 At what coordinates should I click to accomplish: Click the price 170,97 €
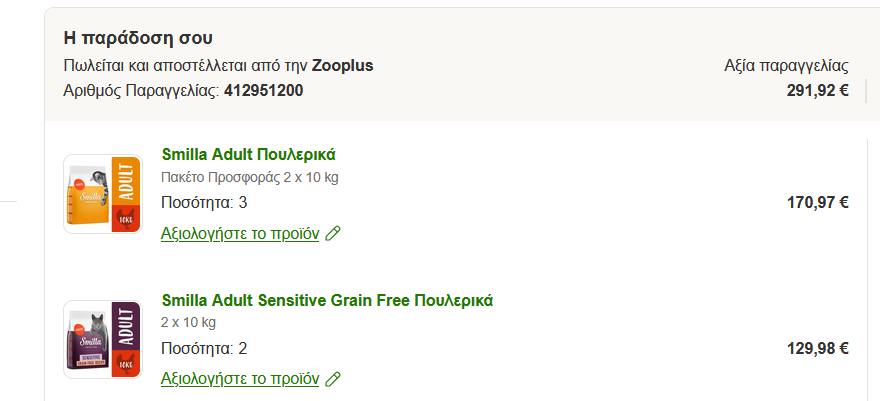(817, 203)
